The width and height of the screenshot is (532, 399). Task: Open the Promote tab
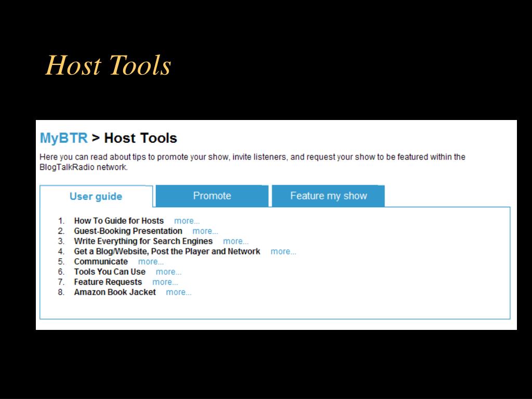coord(212,196)
